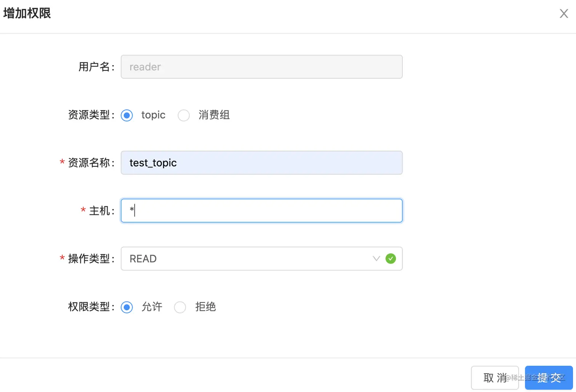Select the topic resource type radio
The image size is (576, 392).
point(126,115)
